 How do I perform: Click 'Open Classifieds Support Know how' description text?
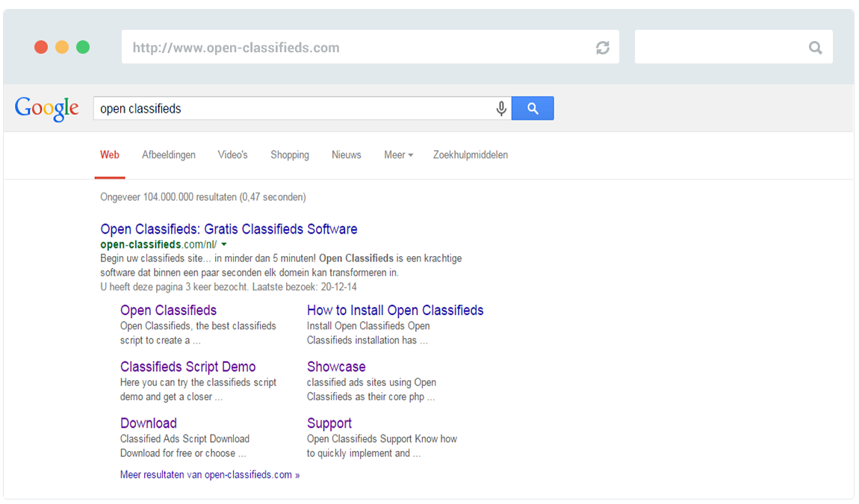click(382, 439)
